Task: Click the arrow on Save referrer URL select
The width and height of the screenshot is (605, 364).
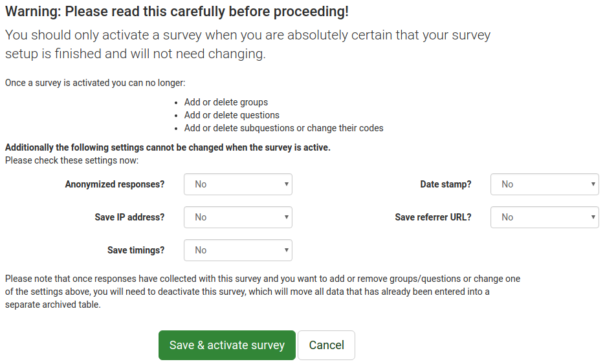Action: 593,217
